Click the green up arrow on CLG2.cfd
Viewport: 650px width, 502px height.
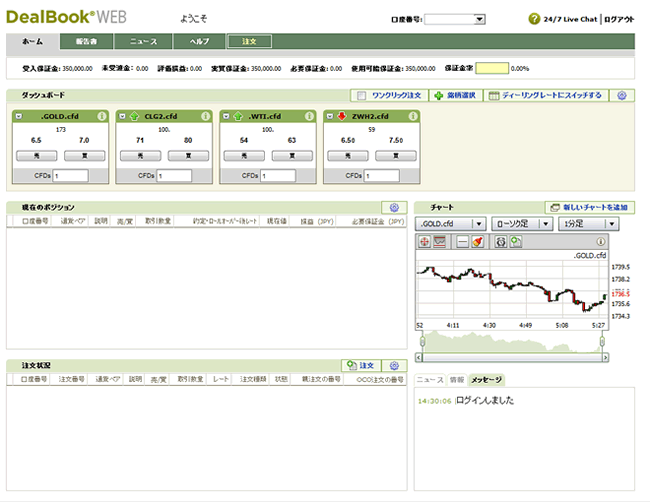134,116
